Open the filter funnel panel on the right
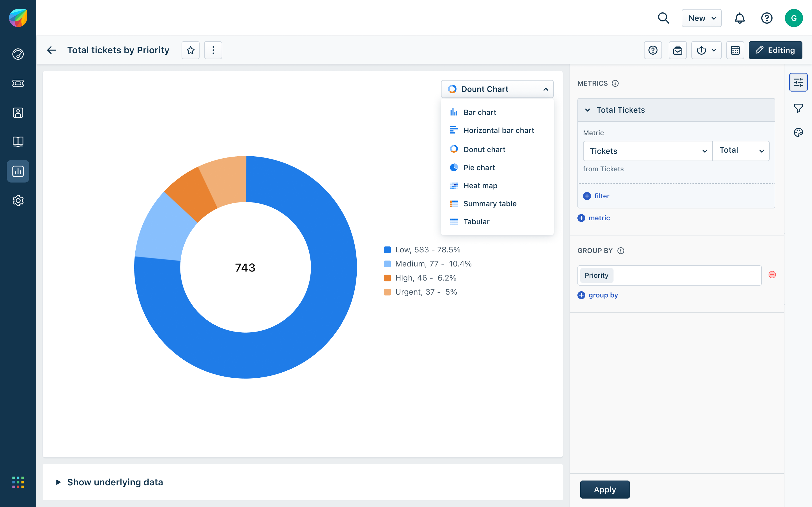This screenshot has width=812, height=507. 798,108
